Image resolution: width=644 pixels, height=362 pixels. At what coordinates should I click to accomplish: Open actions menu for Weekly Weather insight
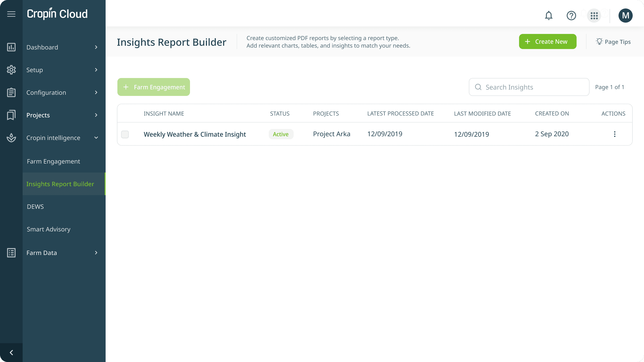(615, 134)
